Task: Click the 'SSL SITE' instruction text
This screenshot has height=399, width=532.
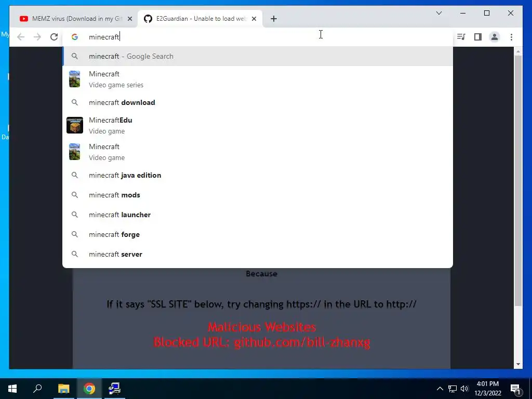Action: pos(262,304)
